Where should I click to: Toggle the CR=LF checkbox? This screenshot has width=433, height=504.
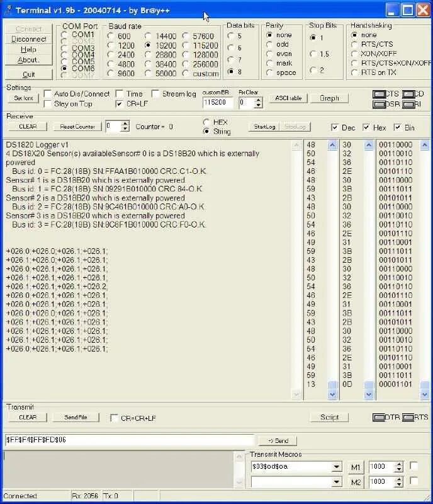[x=119, y=104]
